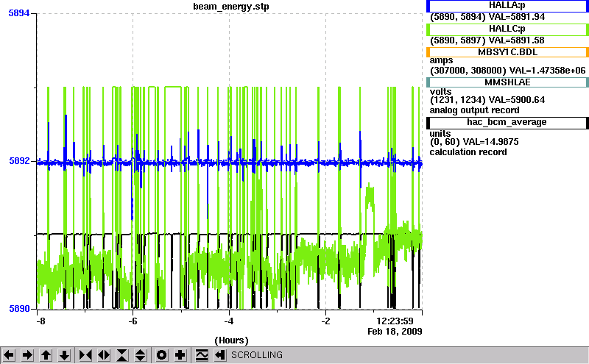The image size is (589, 364).
Task: Click the MMSHLAE VAL=5900.64 text
Action: pyautogui.click(x=487, y=100)
